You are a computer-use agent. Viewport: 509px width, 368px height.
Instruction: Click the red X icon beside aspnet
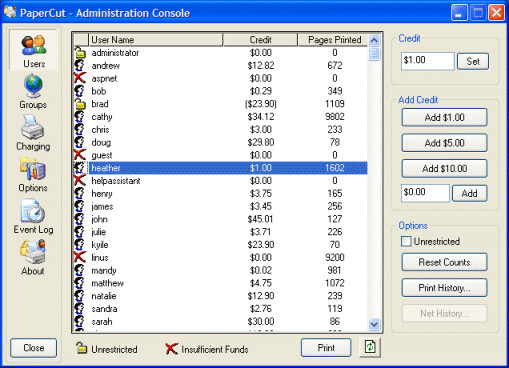80,78
